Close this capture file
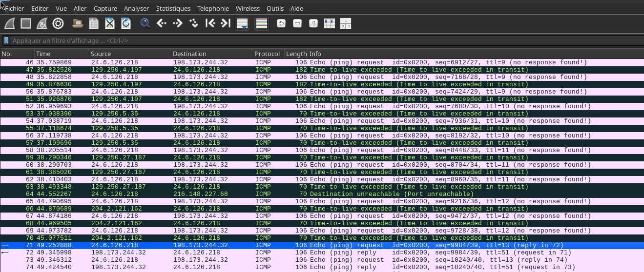The width and height of the screenshot is (644, 272). click(x=110, y=23)
